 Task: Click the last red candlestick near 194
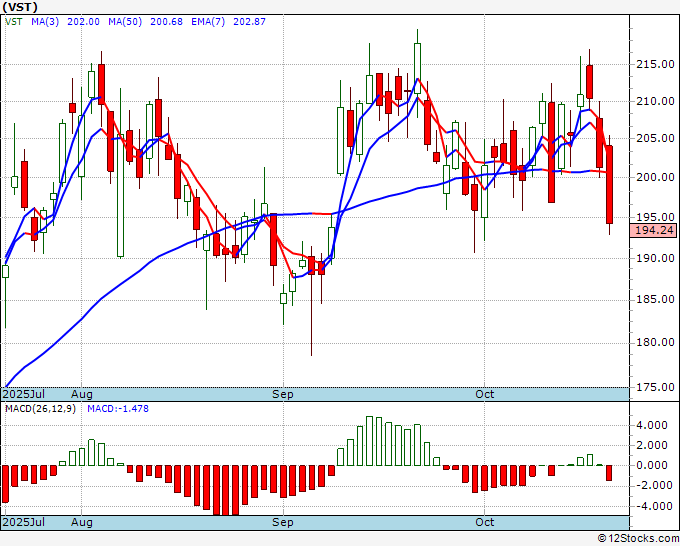coord(609,184)
